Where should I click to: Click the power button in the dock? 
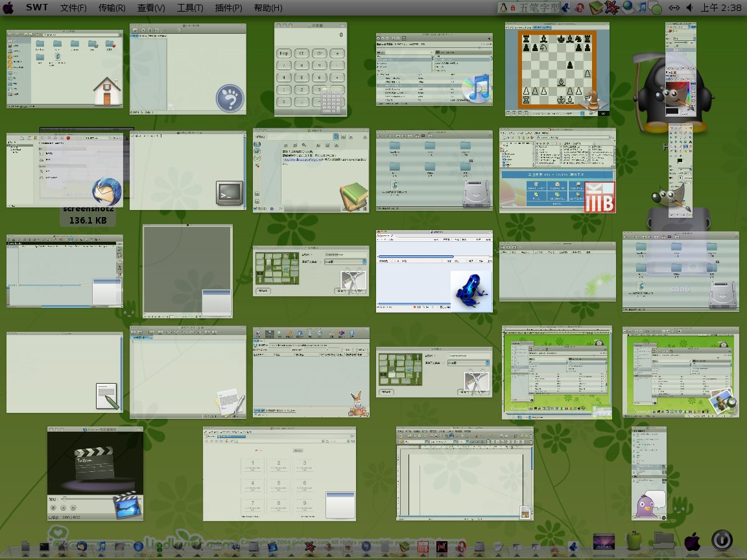click(x=722, y=541)
